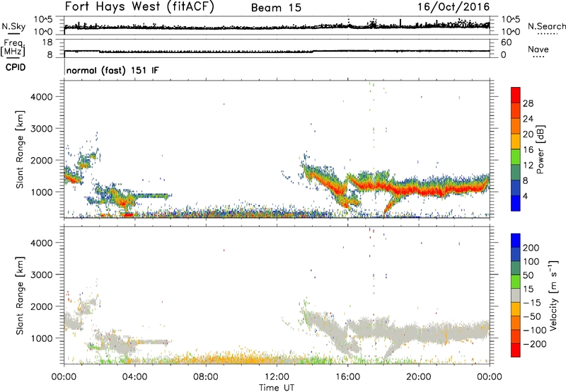Image resolution: width=566 pixels, height=392 pixels.
Task: Click the '200' velocity colorbar tick
Action: [531, 248]
